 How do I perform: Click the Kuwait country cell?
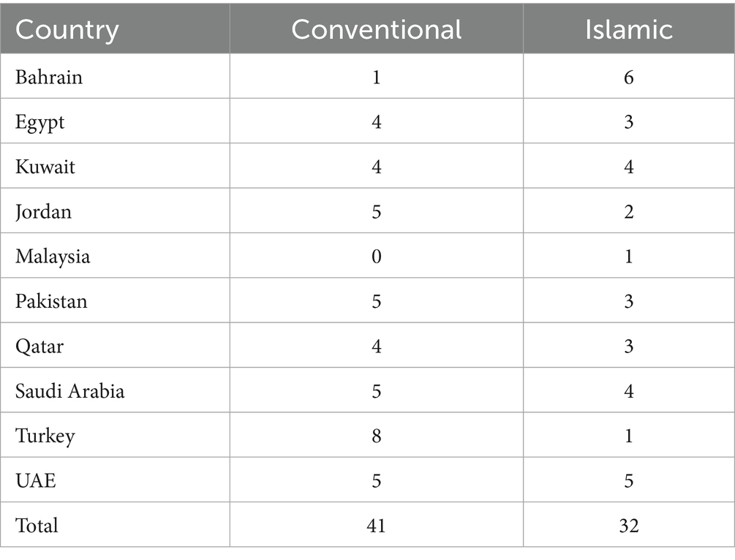pos(45,167)
